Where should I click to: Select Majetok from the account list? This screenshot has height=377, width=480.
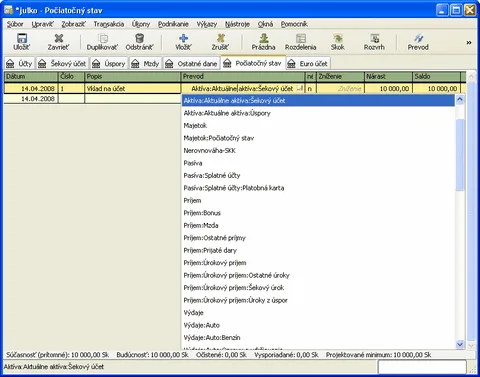[x=318, y=126]
